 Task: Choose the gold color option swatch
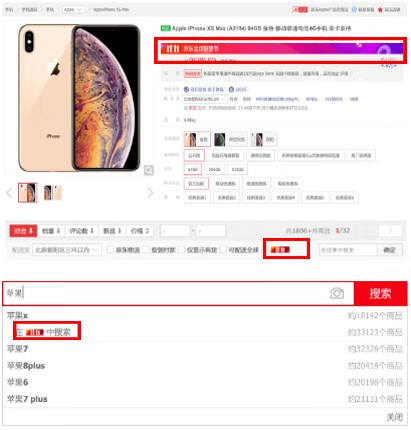[197, 139]
